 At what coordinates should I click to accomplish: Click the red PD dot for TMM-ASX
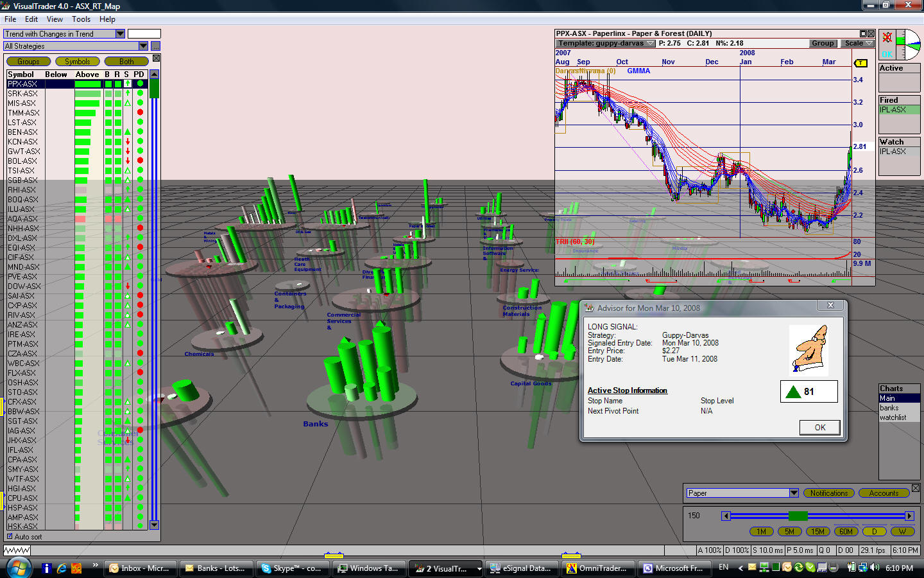coord(140,113)
